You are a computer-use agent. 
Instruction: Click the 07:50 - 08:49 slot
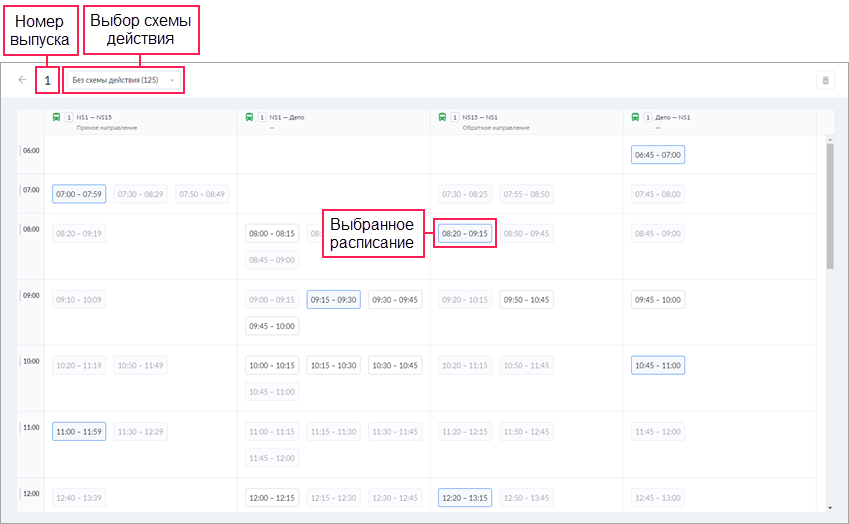pyautogui.click(x=202, y=194)
